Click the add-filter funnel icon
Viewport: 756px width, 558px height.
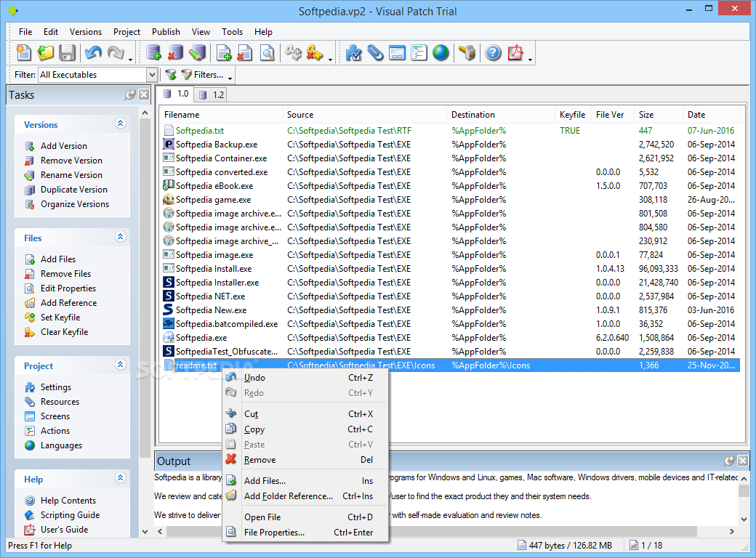point(170,75)
